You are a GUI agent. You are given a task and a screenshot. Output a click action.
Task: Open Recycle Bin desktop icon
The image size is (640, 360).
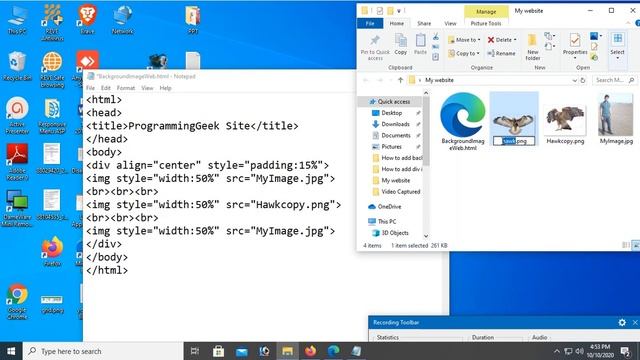17,66
